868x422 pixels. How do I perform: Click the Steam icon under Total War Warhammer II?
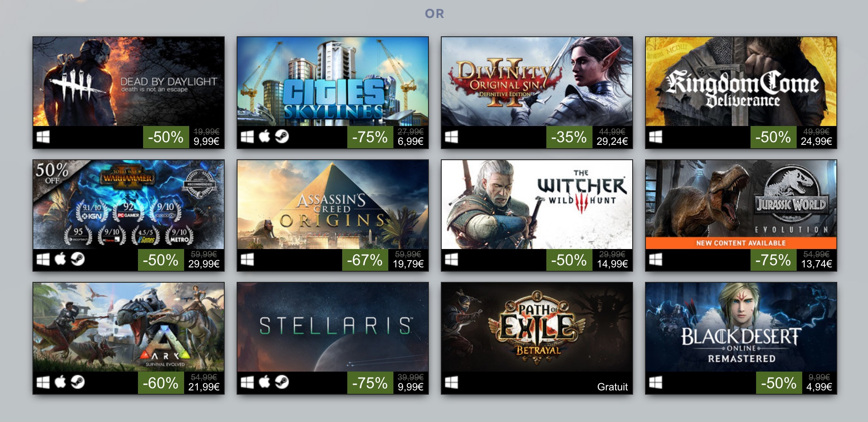point(78,259)
